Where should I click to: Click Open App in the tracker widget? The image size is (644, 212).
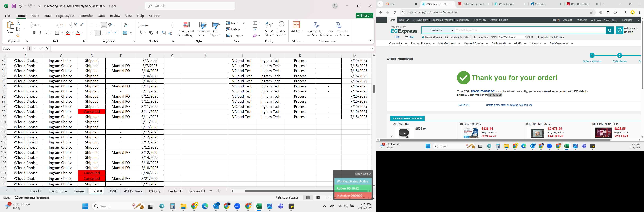(363, 174)
